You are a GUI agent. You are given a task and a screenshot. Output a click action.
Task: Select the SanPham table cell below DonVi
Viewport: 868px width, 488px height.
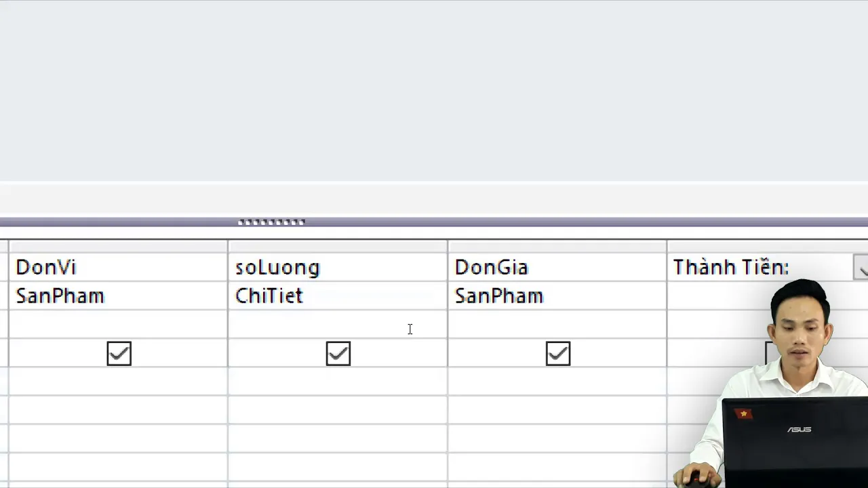(x=118, y=296)
